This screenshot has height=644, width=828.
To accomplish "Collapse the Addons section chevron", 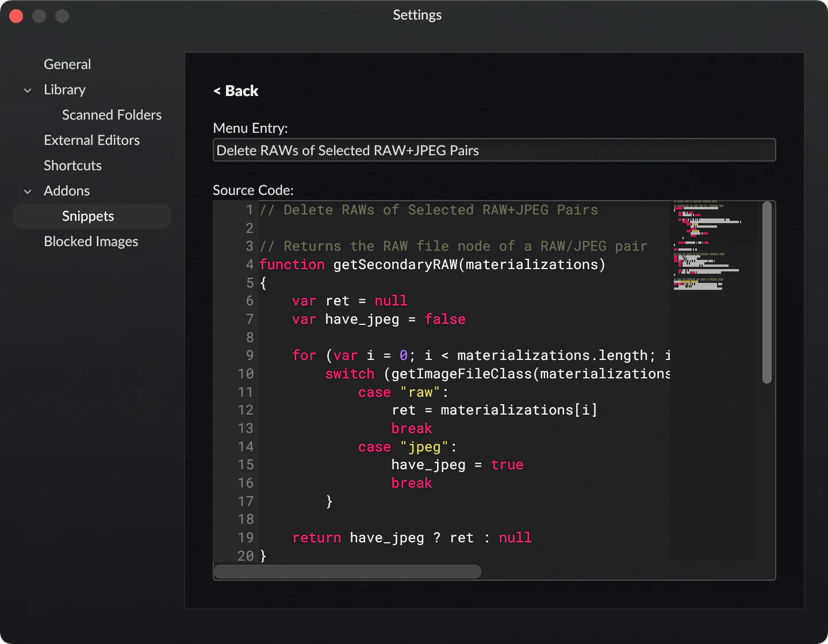I will [28, 191].
